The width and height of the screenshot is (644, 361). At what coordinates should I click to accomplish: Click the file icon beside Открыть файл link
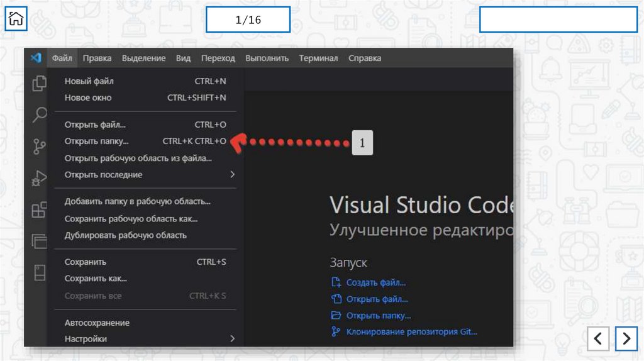pos(336,299)
